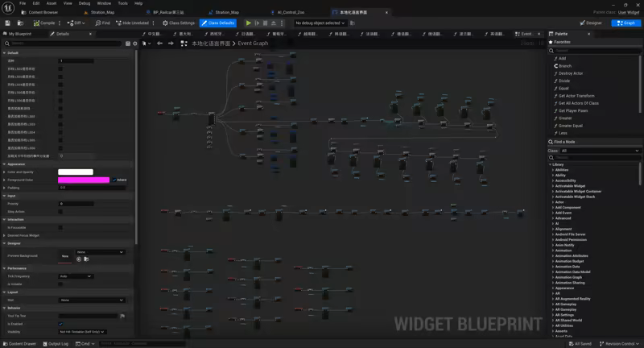Open the Tick Frequency dropdown

click(76, 276)
